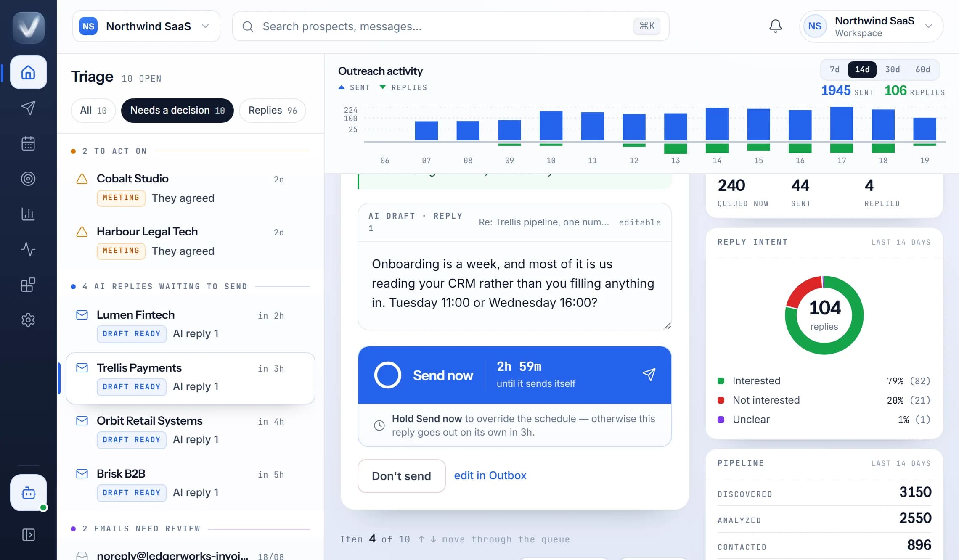959x560 pixels.
Task: Move up the queue with the up arrow
Action: click(x=421, y=539)
